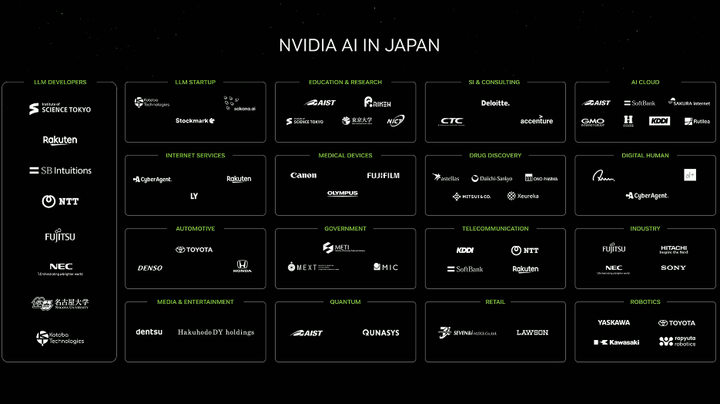Click the "TELECOMMUNICATION" heading
Image resolution: width=720 pixels, height=404 pixels.
click(495, 229)
